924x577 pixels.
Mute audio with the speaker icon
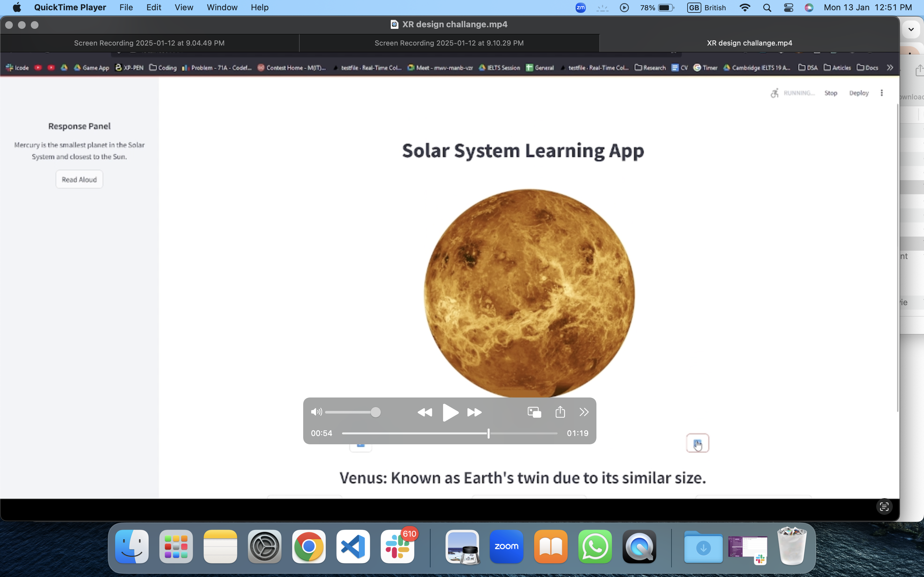(316, 412)
